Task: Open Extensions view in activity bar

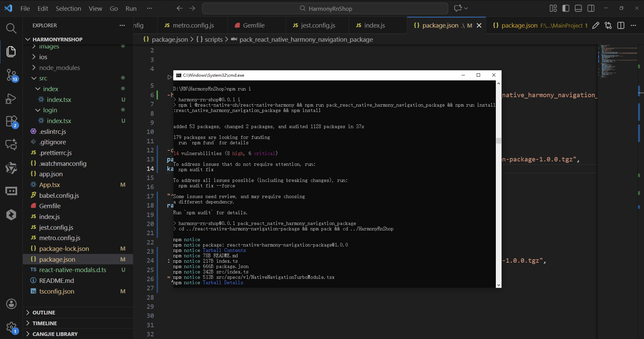Action: (x=11, y=121)
